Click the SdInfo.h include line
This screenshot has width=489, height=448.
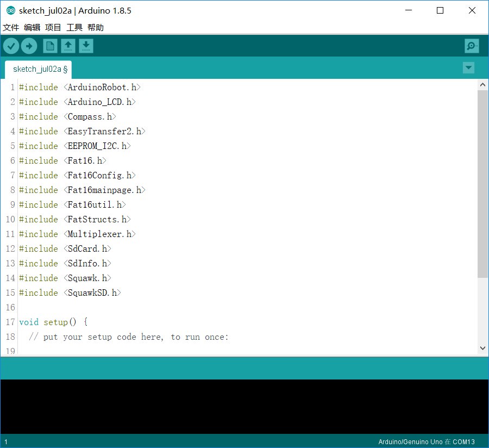pos(65,263)
